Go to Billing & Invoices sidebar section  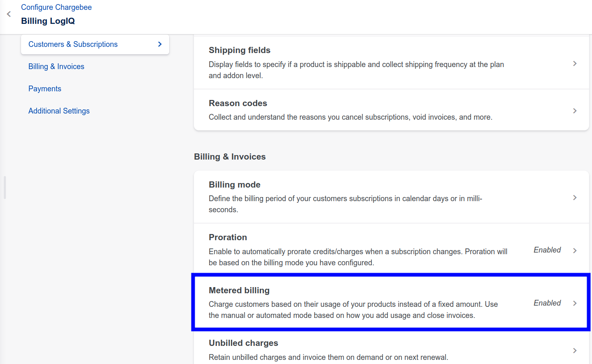pyautogui.click(x=56, y=67)
